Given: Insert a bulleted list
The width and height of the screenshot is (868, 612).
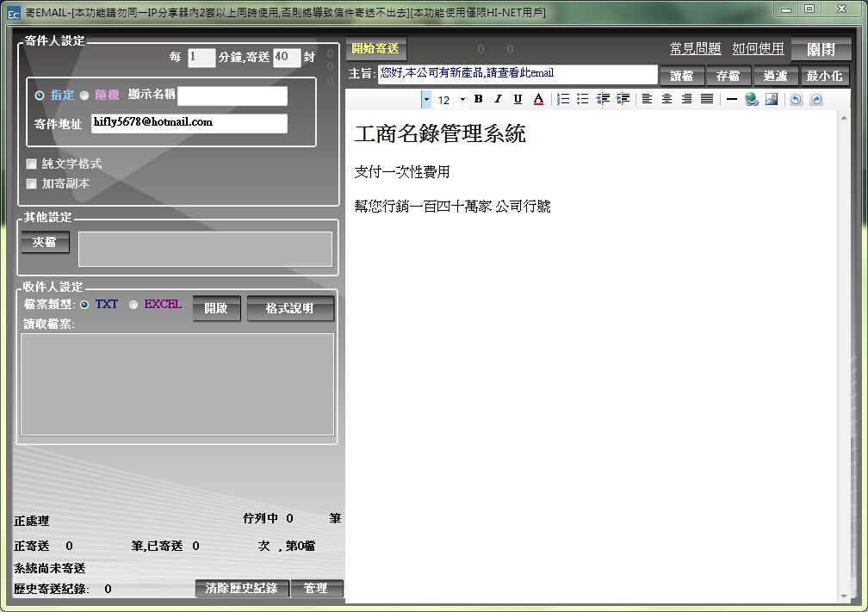Looking at the screenshot, I should pos(582,99).
